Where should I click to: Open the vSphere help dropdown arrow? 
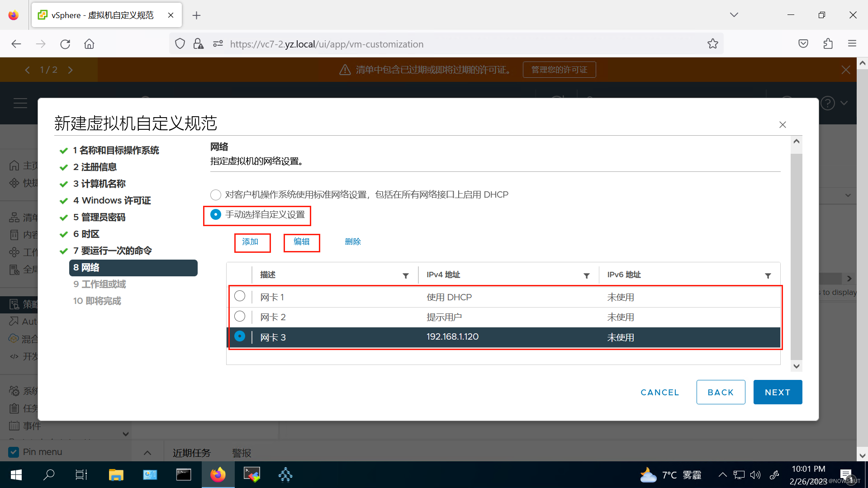click(x=844, y=103)
